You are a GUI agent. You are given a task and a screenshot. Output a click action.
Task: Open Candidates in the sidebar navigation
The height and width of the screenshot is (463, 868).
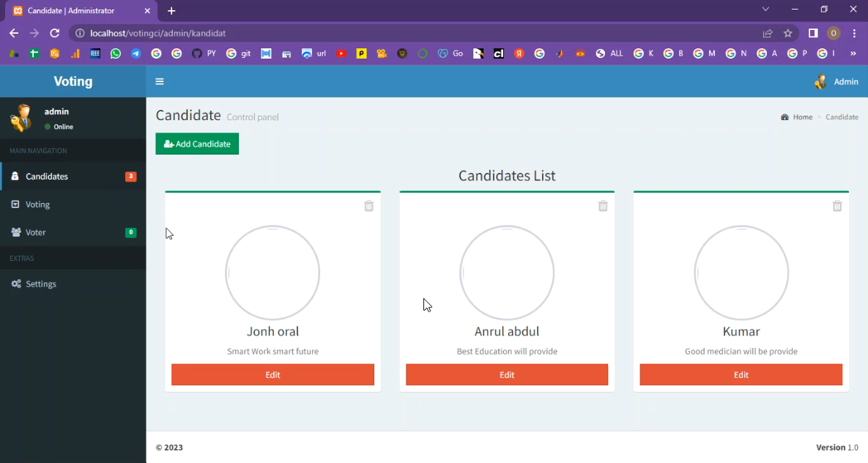47,177
